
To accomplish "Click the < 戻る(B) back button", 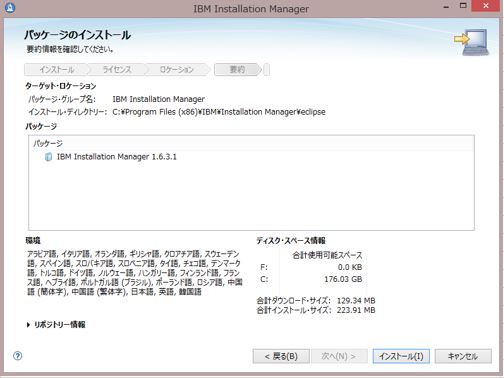I will [x=281, y=356].
